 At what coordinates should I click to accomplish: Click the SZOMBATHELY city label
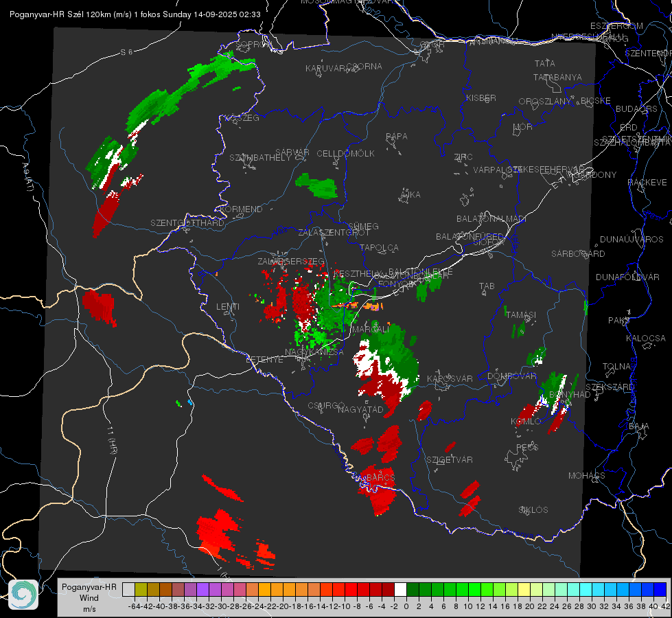[259, 158]
